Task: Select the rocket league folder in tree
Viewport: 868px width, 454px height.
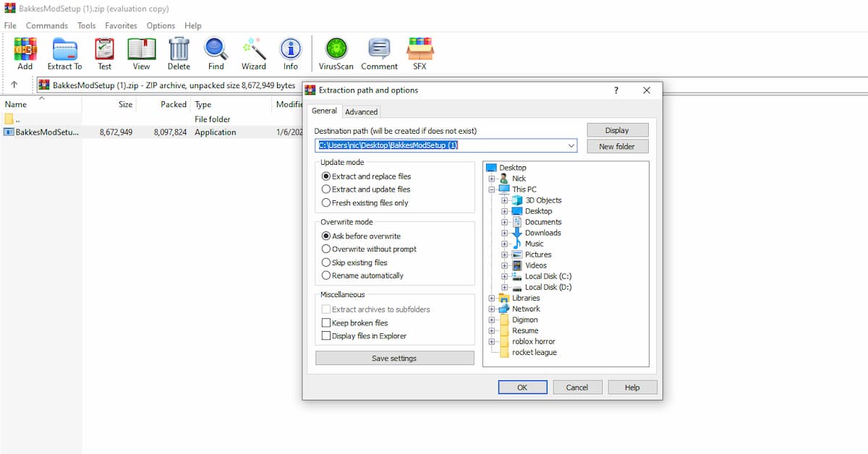Action: [x=534, y=353]
